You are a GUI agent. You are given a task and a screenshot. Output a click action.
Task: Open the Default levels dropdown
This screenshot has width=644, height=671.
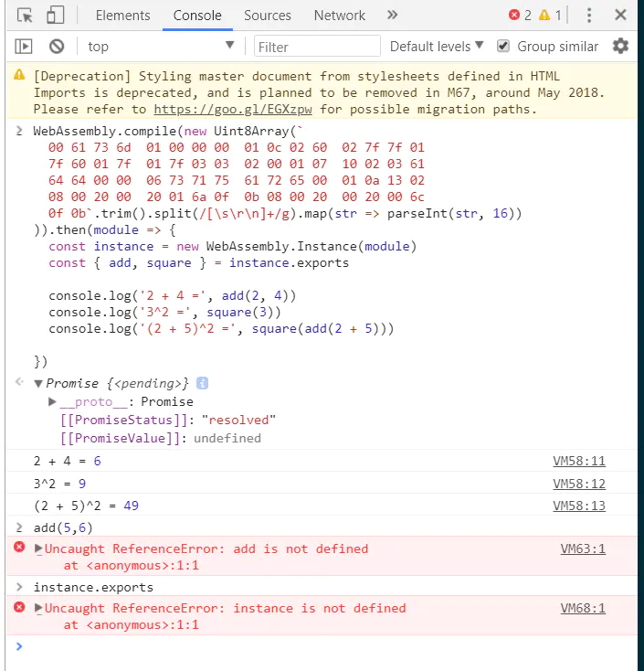click(437, 47)
